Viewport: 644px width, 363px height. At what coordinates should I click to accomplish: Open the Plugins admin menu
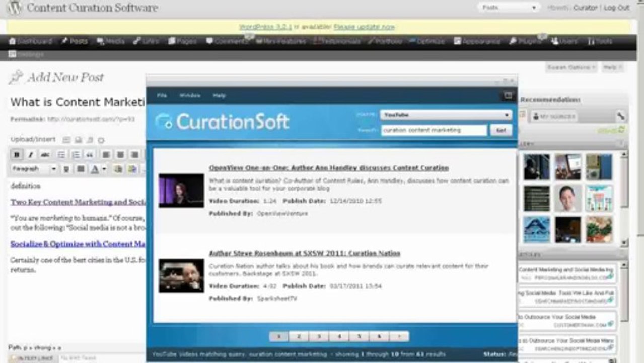[x=525, y=41]
